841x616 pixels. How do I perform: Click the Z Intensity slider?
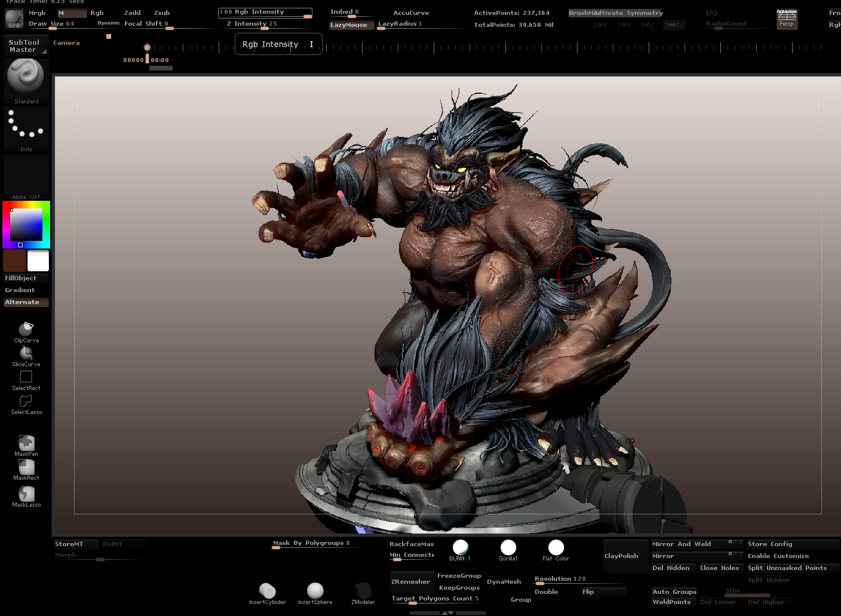[265, 24]
